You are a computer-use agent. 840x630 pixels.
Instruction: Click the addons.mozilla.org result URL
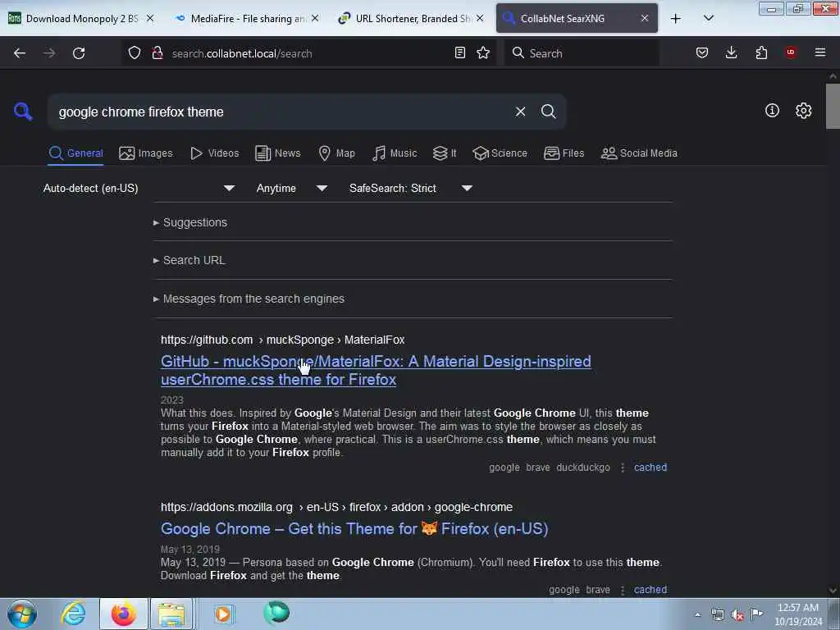tap(336, 507)
